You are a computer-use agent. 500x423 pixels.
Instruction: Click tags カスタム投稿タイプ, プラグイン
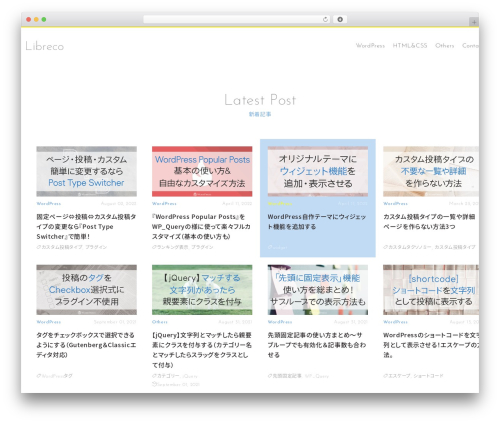72,247
